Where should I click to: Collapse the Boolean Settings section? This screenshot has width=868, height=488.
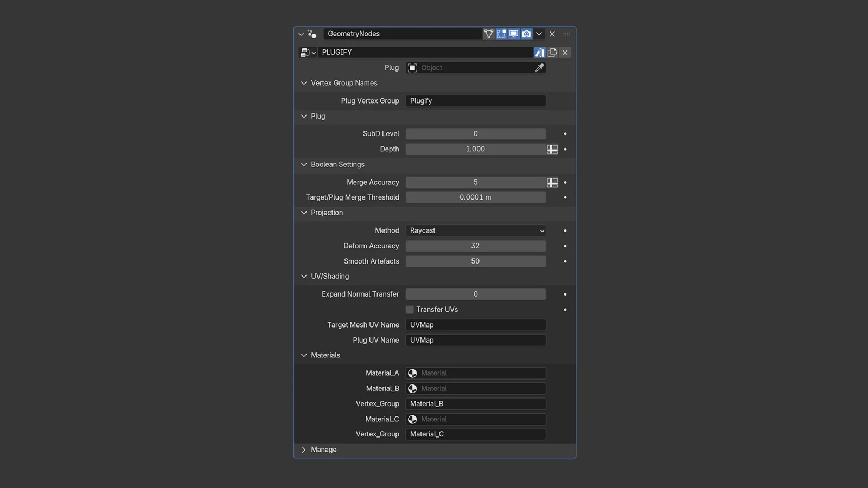(304, 164)
